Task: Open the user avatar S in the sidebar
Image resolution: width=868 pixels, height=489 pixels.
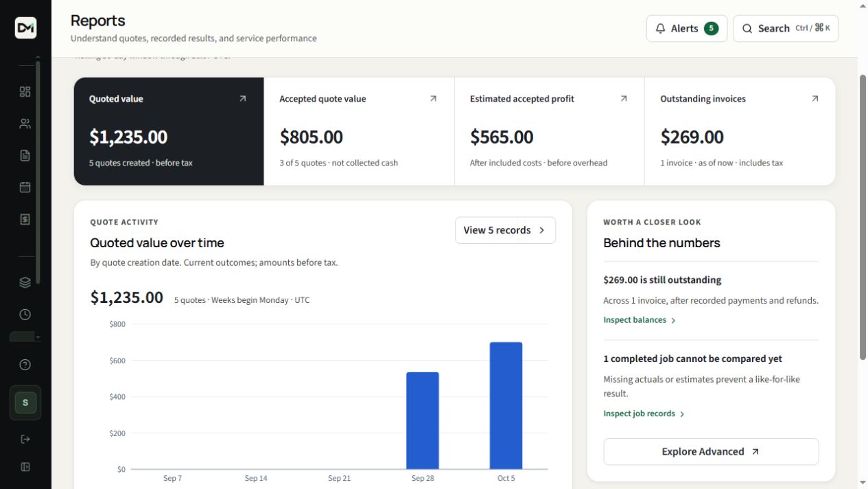Action: [25, 402]
